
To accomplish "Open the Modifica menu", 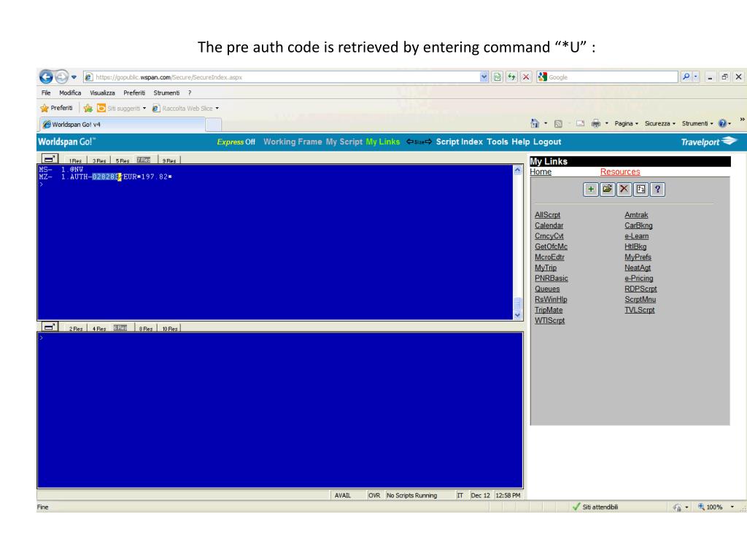I will coord(70,93).
